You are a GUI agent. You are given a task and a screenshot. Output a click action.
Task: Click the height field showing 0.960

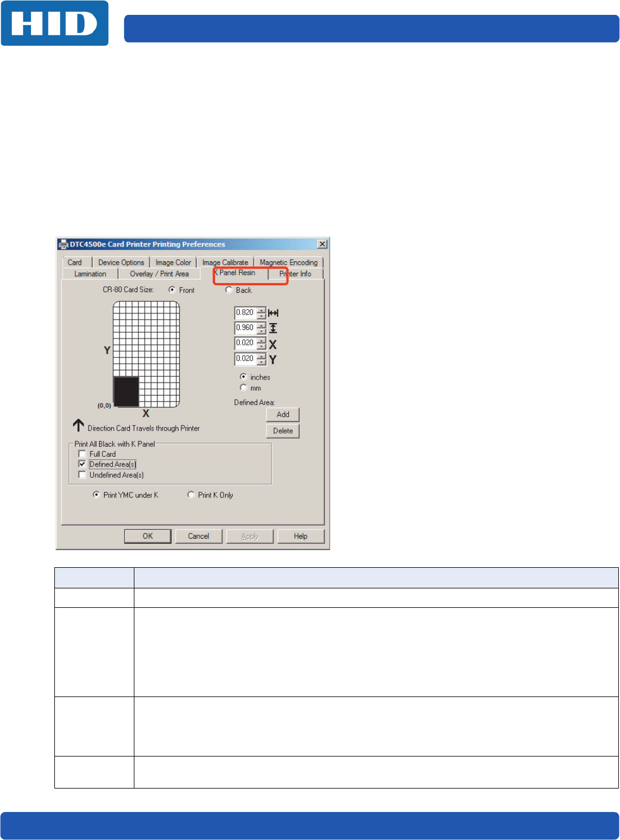tap(245, 328)
